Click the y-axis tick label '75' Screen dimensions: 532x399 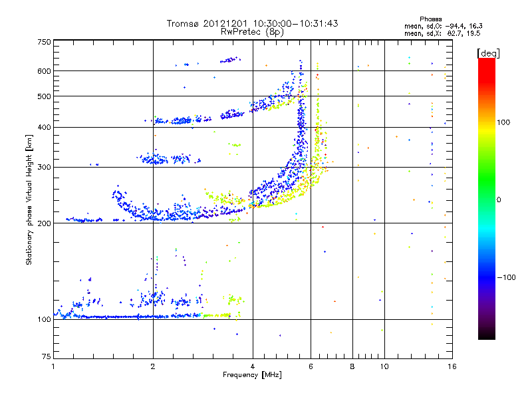pos(47,356)
